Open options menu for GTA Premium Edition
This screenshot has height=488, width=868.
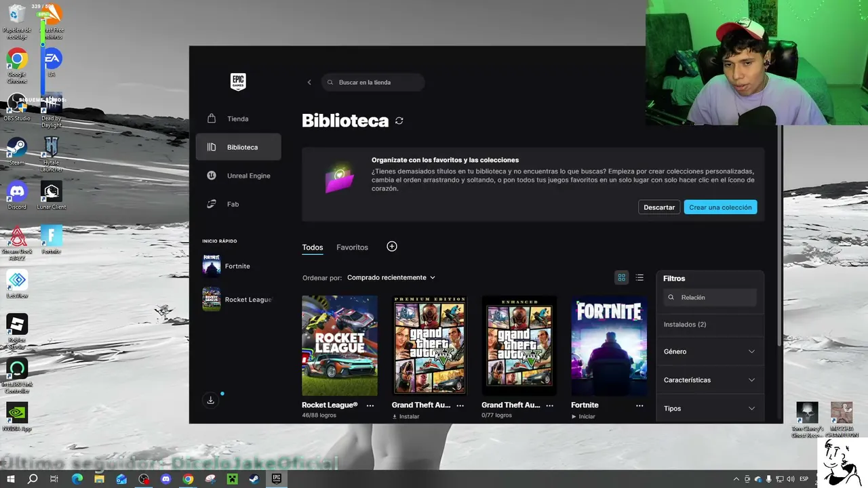460,405
